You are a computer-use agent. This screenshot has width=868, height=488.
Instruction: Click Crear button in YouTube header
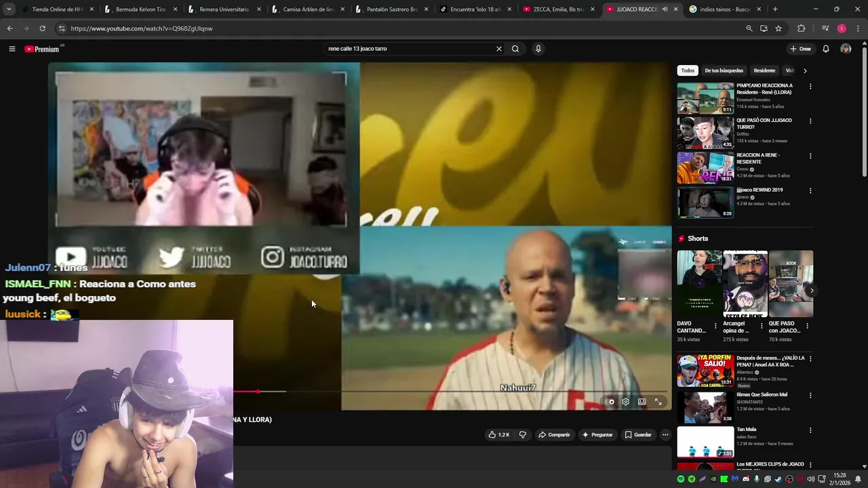(800, 49)
